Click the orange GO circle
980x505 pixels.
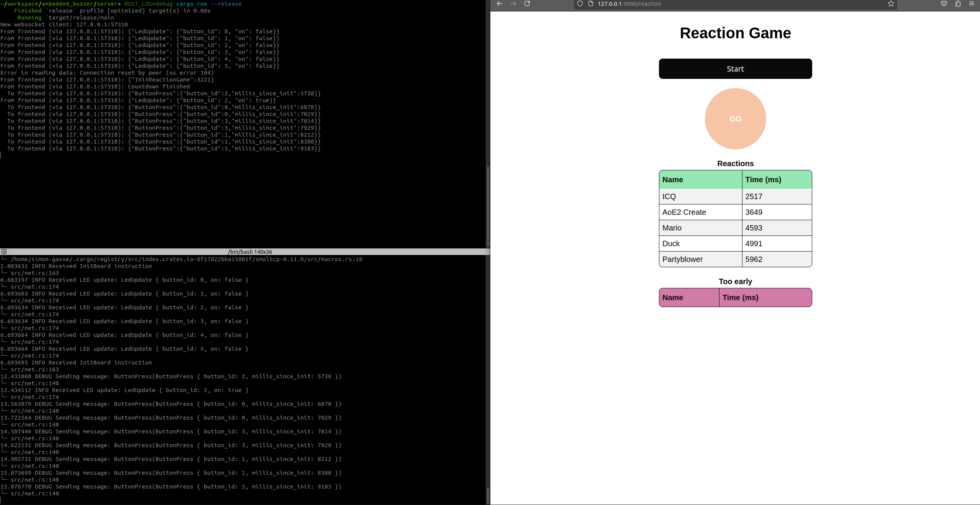click(735, 119)
